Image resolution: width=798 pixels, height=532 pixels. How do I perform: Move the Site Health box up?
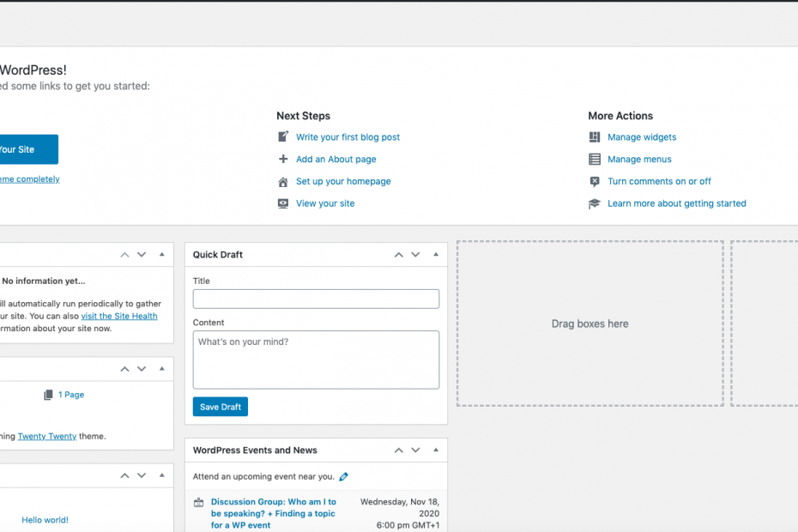[x=124, y=255]
